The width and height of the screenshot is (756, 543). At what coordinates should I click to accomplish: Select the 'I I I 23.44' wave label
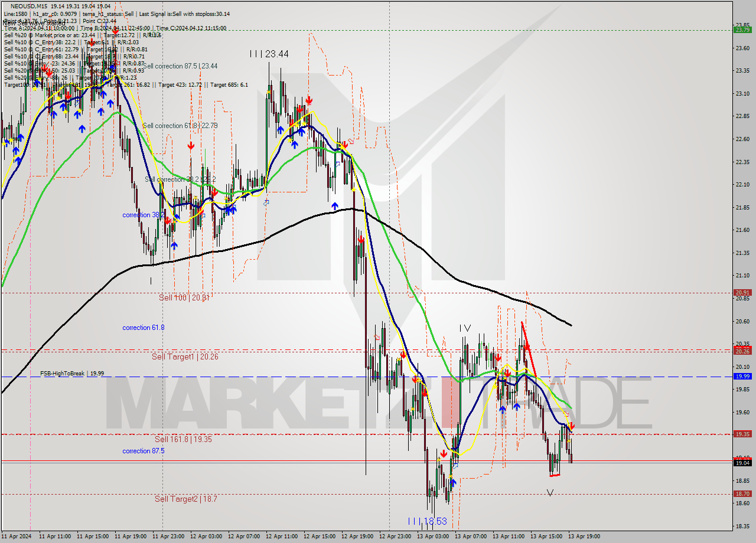coord(269,54)
